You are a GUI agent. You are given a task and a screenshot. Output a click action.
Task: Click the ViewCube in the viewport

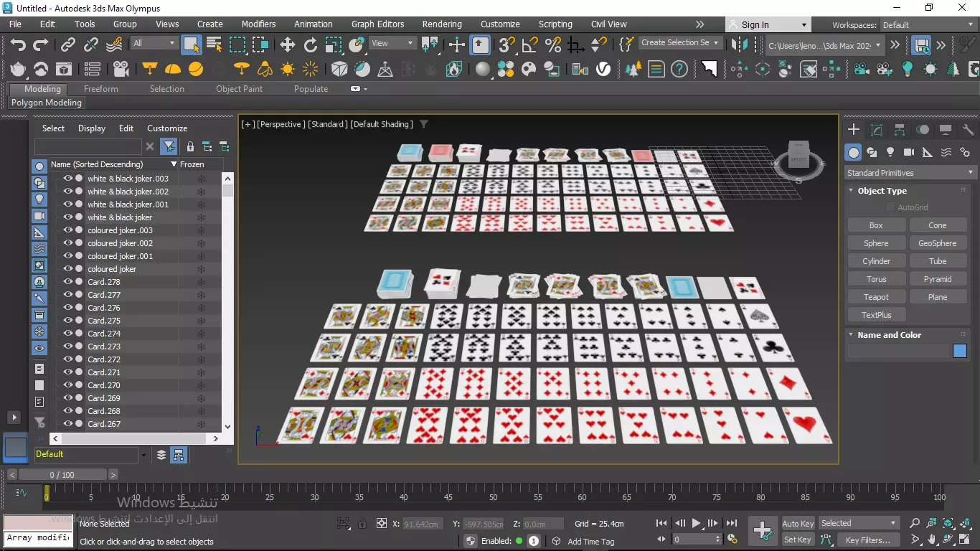point(798,155)
